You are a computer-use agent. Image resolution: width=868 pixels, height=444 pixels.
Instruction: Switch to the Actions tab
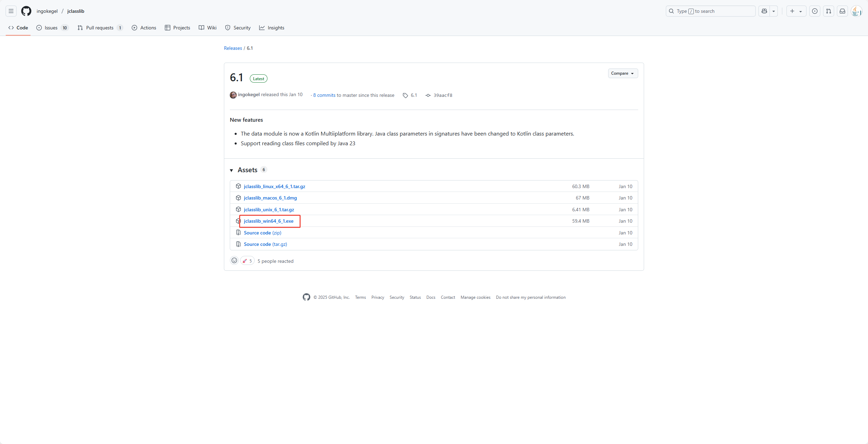(x=144, y=28)
